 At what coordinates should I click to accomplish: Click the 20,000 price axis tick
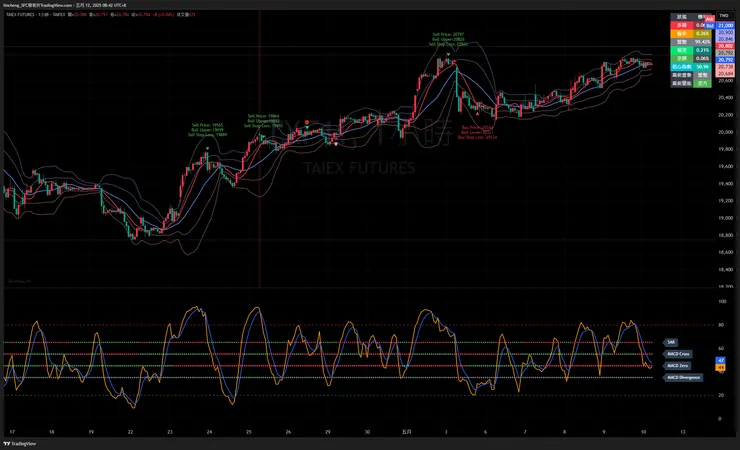(726, 132)
